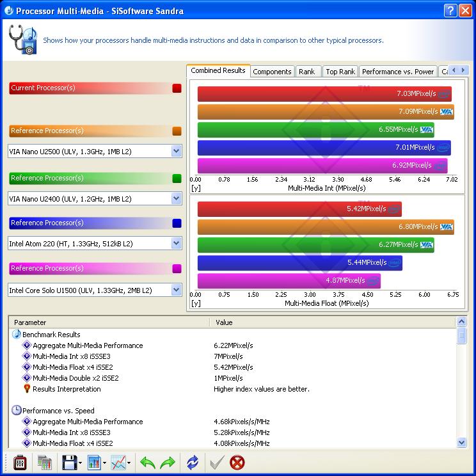This screenshot has height=476, width=476.
Task: Click the Results Interpretation lightbulb icon
Action: [27, 389]
